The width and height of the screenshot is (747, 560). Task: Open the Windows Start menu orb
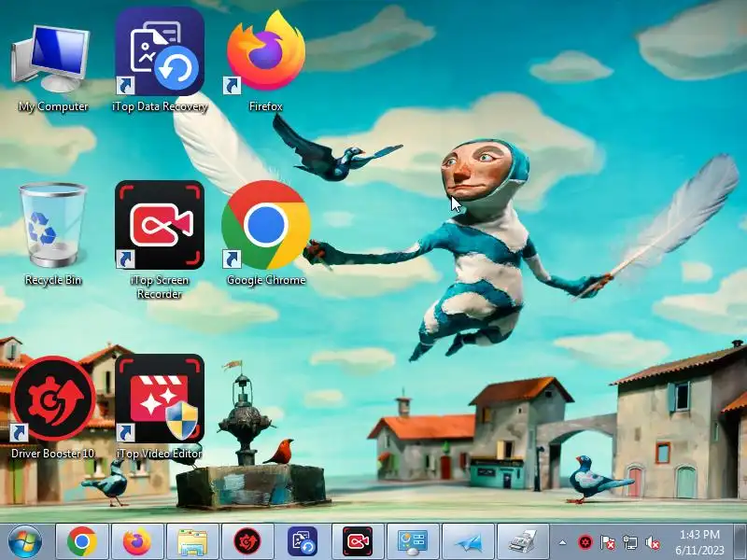pos(24,542)
